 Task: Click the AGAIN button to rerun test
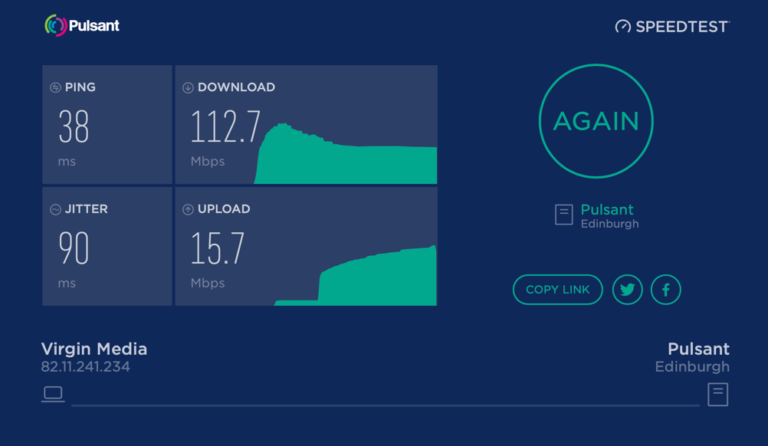click(596, 121)
